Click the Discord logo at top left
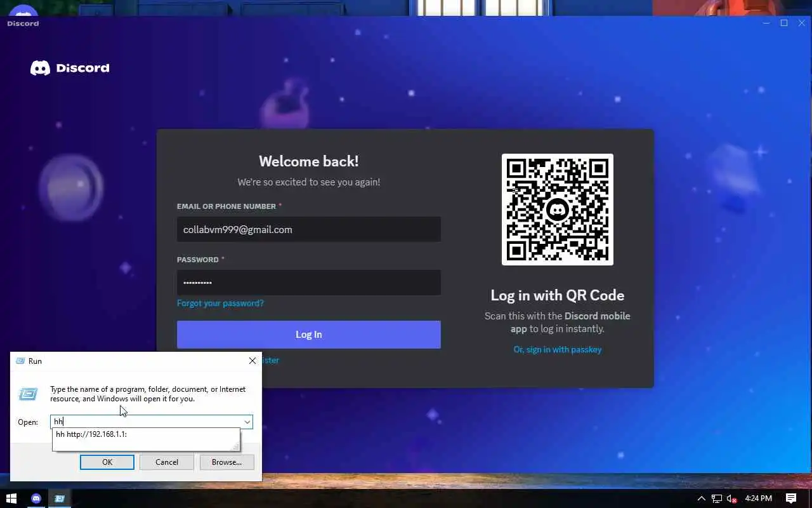 click(x=70, y=68)
